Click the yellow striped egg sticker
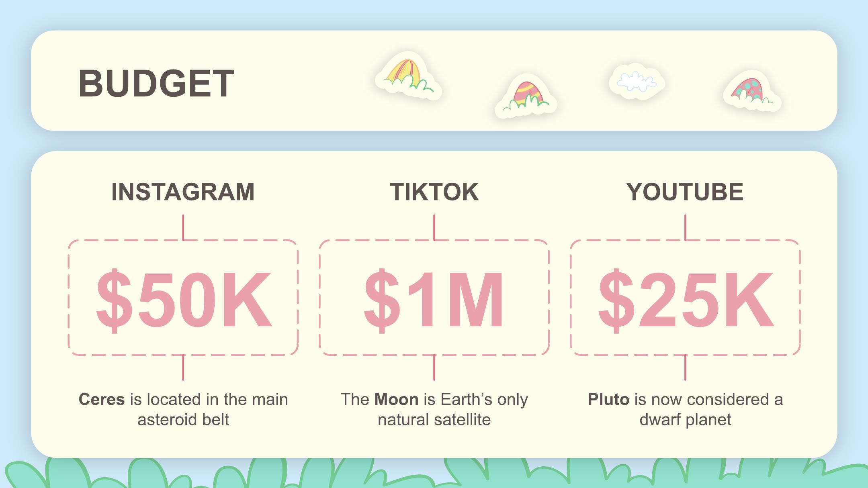This screenshot has width=868, height=488. tap(408, 76)
